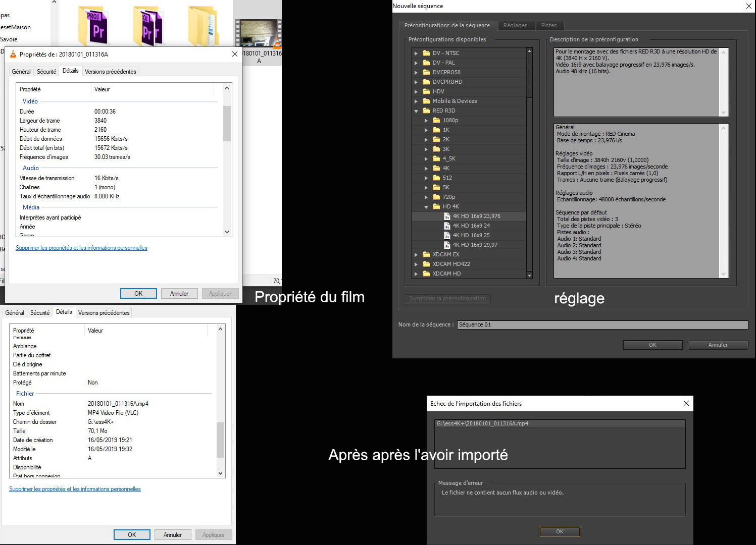Collapse the HD 4K subfolder
Image resolution: width=756 pixels, height=545 pixels.
click(x=426, y=206)
